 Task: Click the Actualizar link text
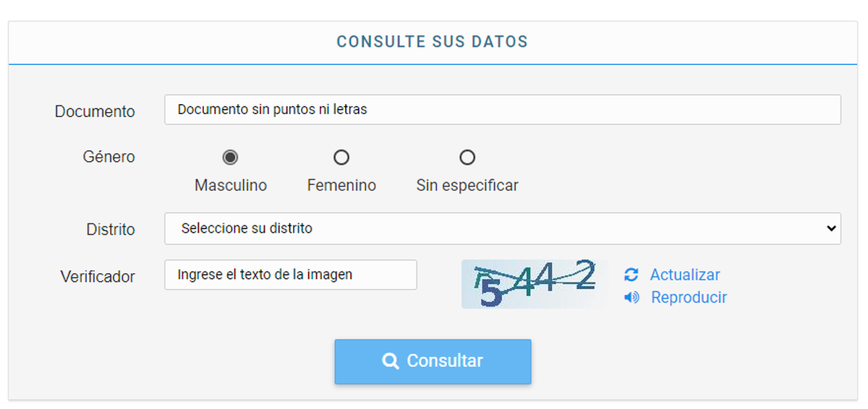click(x=684, y=275)
